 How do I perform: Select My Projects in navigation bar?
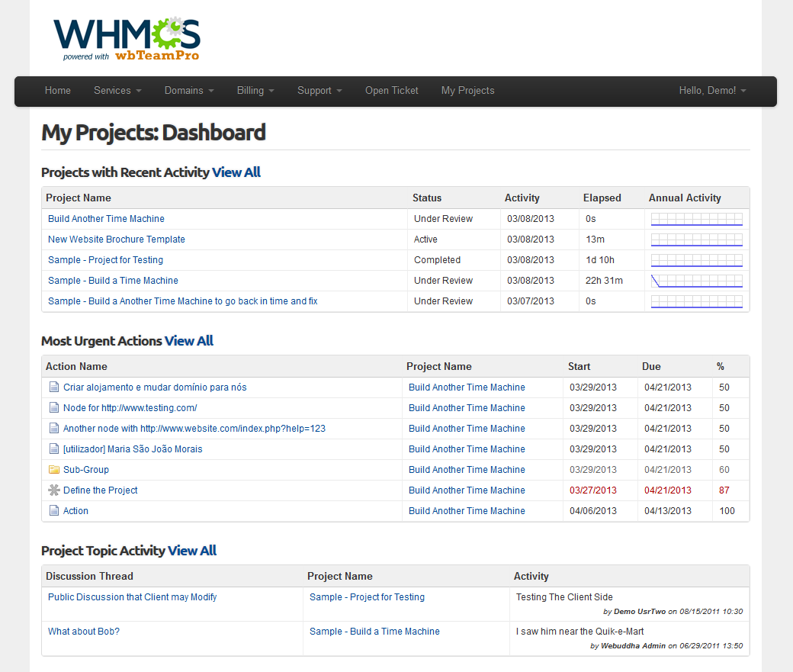(467, 91)
